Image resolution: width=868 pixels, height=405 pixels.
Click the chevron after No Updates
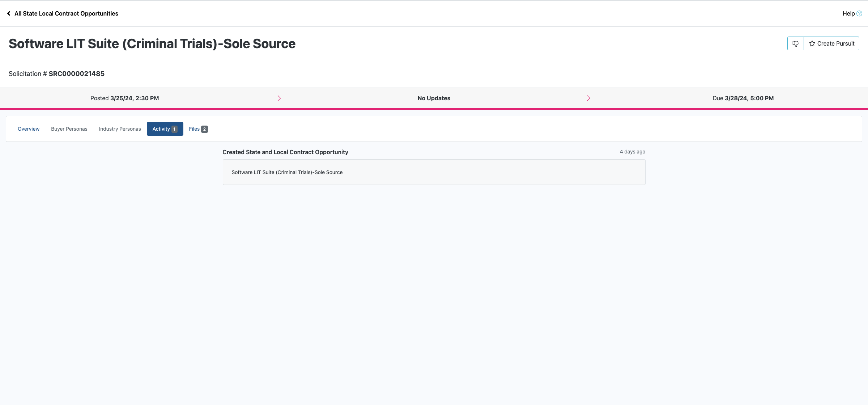point(588,98)
